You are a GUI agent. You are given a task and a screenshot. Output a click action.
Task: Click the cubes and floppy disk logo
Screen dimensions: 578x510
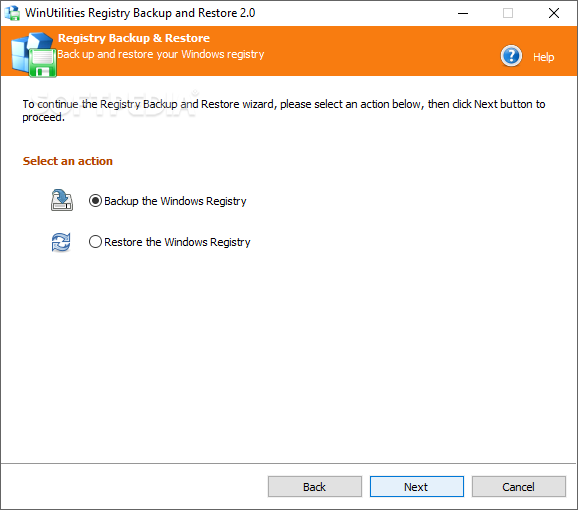[x=34, y=55]
